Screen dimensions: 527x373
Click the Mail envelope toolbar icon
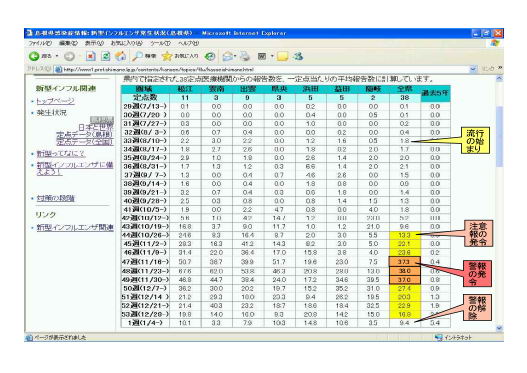coord(228,56)
